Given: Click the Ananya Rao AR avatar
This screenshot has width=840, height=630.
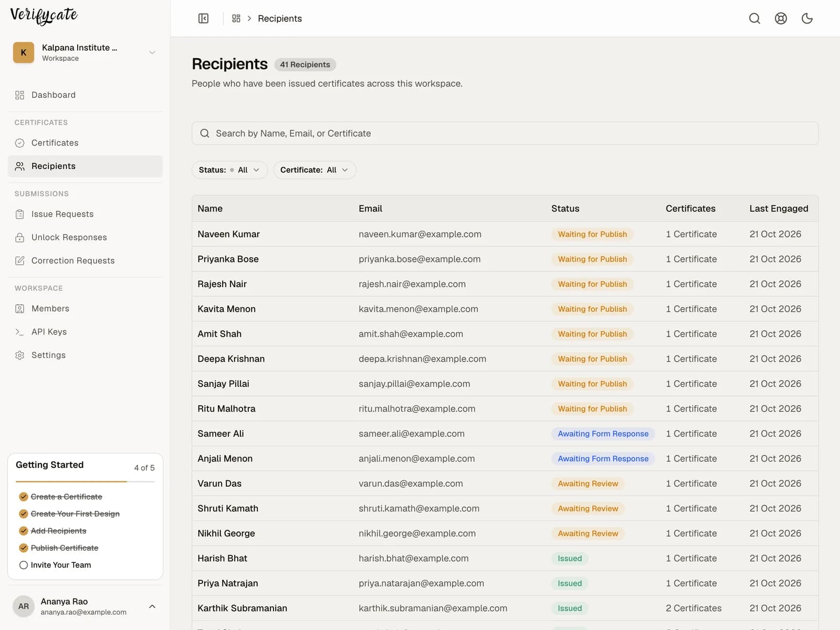Looking at the screenshot, I should click(x=24, y=606).
